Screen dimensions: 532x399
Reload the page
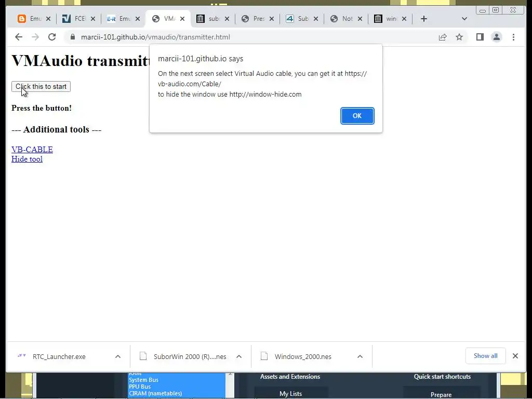pos(52,37)
